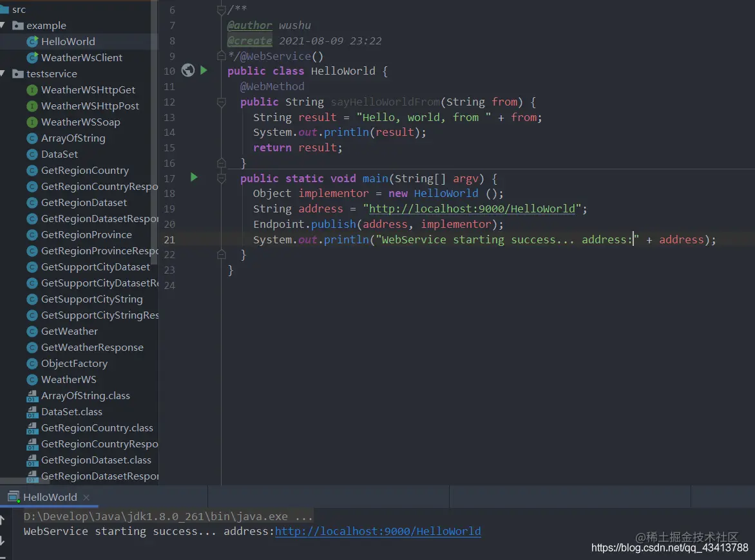Open WeatherWSHttpPost interface file
Image resolution: width=755 pixels, height=560 pixels.
(90, 106)
